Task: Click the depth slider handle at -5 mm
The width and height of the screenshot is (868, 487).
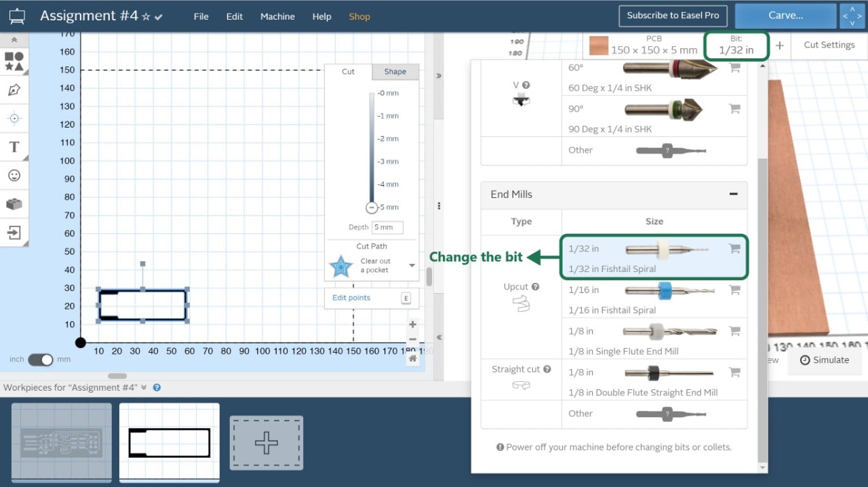Action: click(x=372, y=208)
